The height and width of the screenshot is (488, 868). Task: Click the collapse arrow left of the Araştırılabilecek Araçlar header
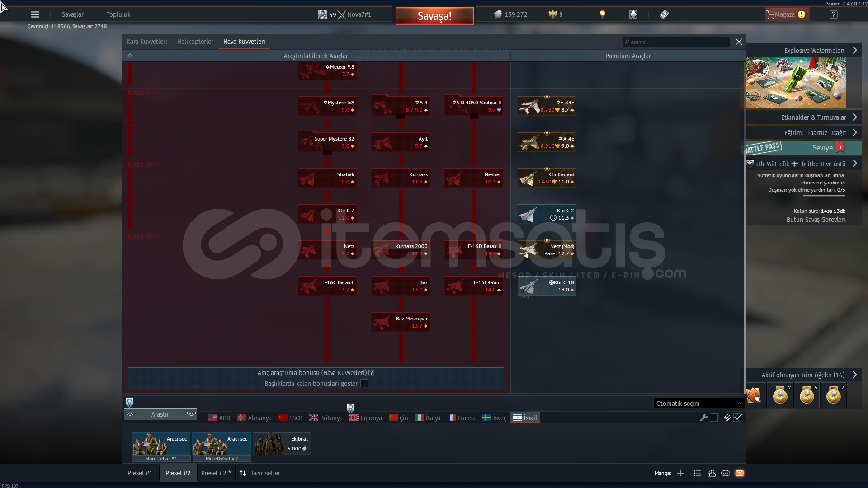pos(130,56)
